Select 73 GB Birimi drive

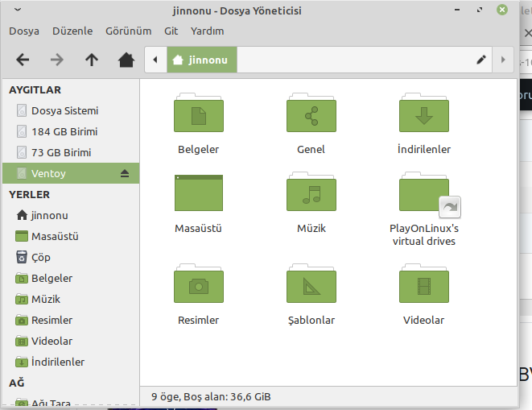click(71, 152)
